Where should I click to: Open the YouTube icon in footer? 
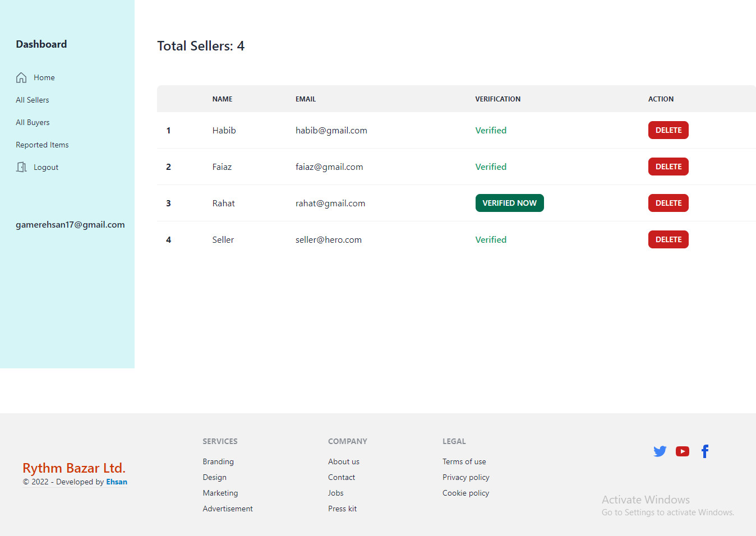[x=682, y=451]
